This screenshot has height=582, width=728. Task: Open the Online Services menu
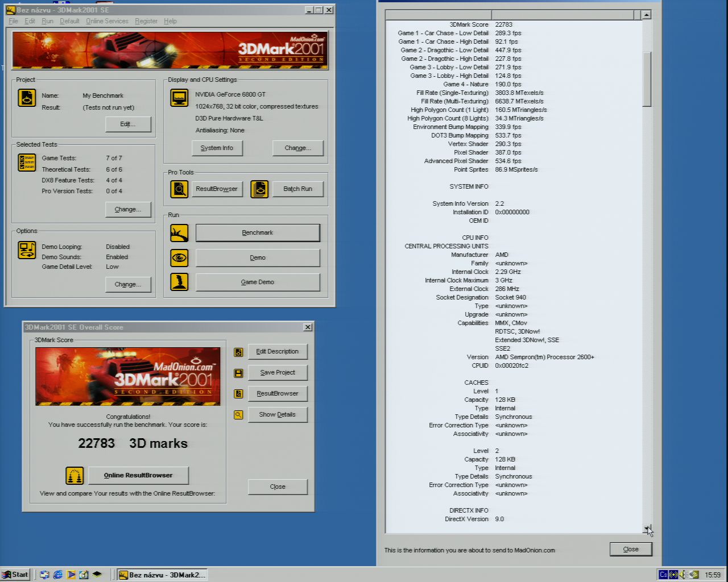(107, 21)
